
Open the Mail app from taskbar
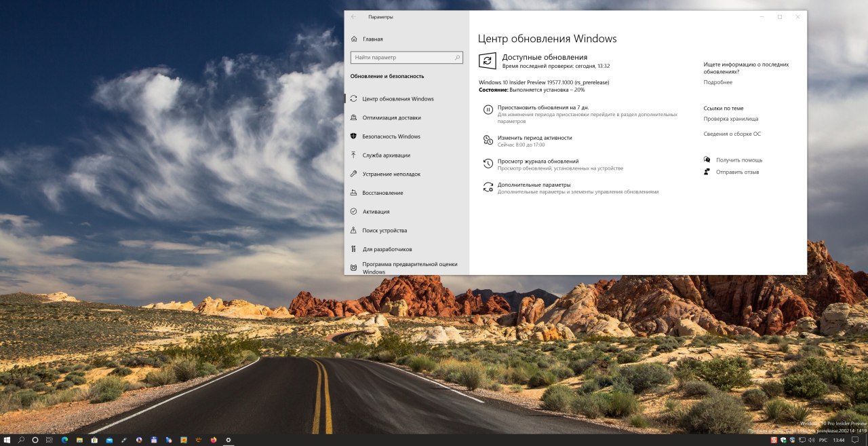[x=109, y=440]
